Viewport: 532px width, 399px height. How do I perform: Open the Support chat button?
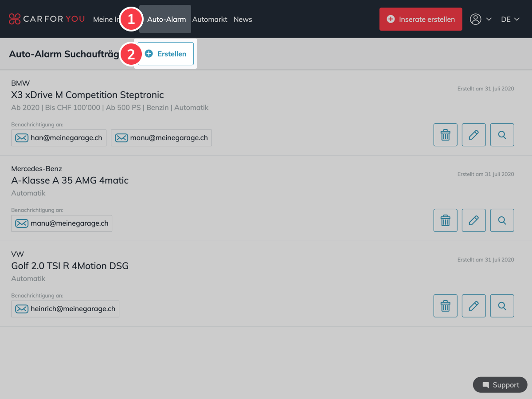tap(500, 385)
